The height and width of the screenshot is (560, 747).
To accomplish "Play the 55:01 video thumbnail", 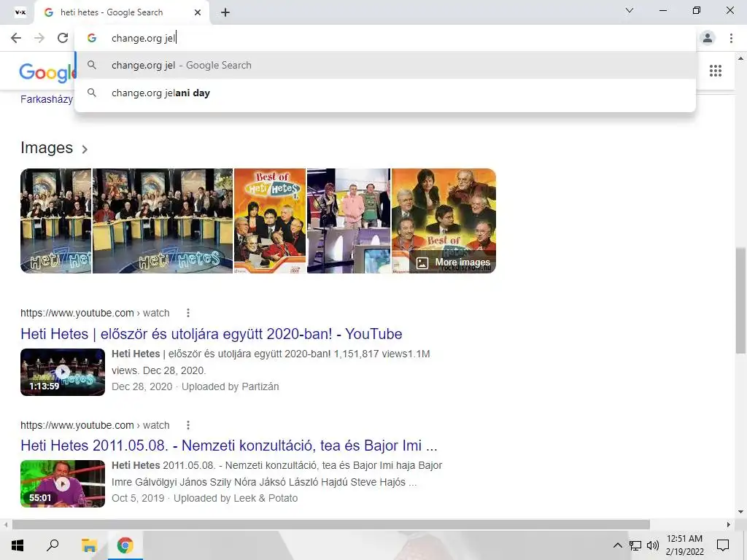I will 63,483.
